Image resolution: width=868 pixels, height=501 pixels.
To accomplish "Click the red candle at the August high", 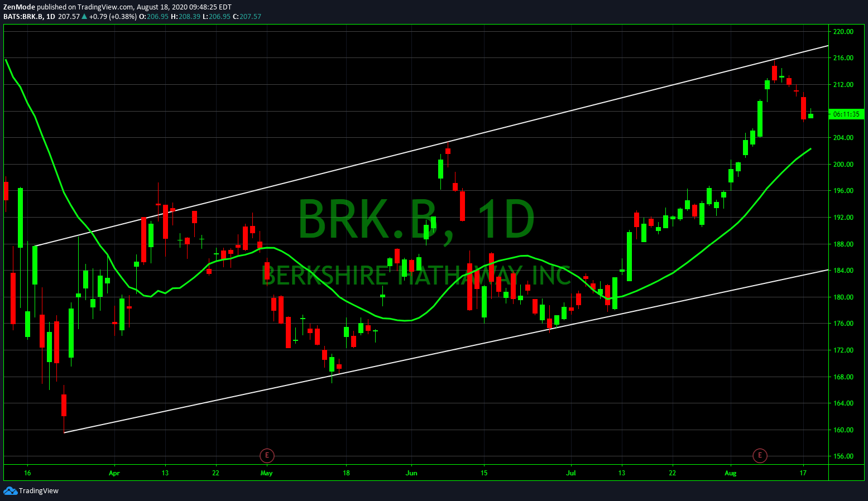I will click(x=774, y=73).
